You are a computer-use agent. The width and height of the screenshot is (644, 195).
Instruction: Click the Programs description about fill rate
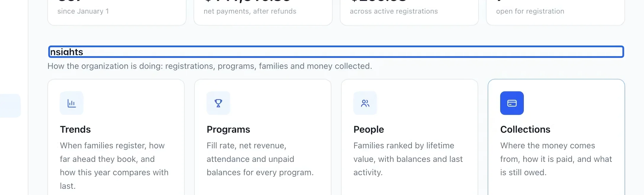(x=260, y=159)
